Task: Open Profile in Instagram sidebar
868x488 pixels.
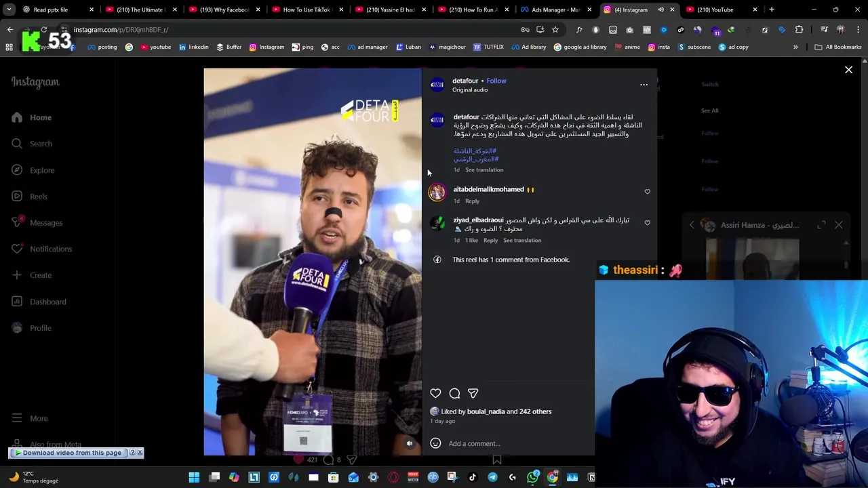Action: (x=31, y=328)
